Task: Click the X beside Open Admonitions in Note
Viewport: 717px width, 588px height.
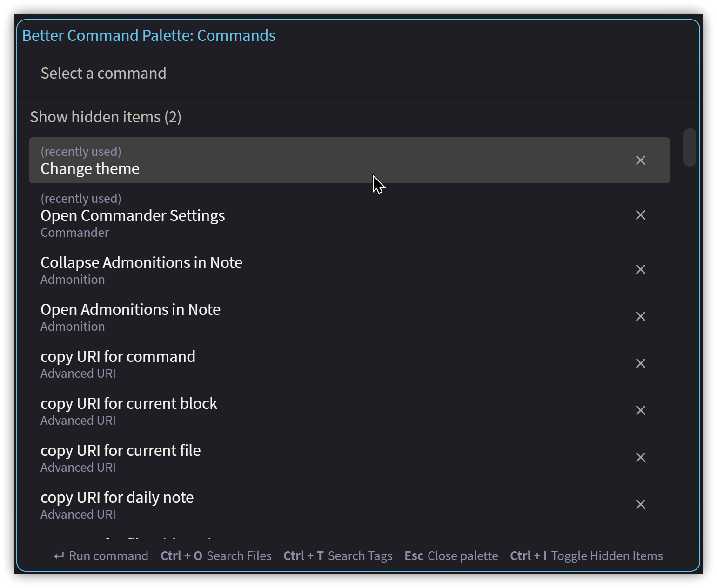Action: click(x=641, y=316)
